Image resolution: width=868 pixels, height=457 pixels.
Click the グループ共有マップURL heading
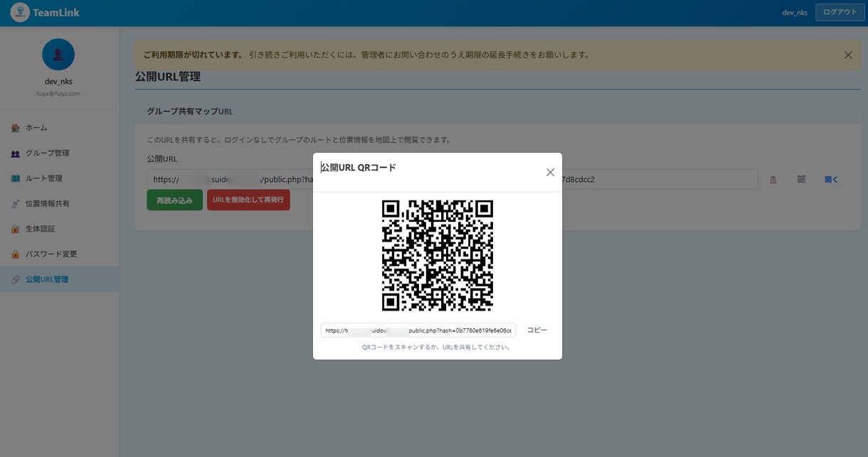[189, 112]
